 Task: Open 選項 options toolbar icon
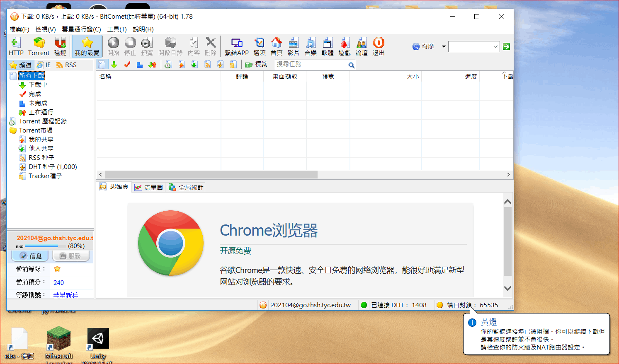pyautogui.click(x=260, y=46)
